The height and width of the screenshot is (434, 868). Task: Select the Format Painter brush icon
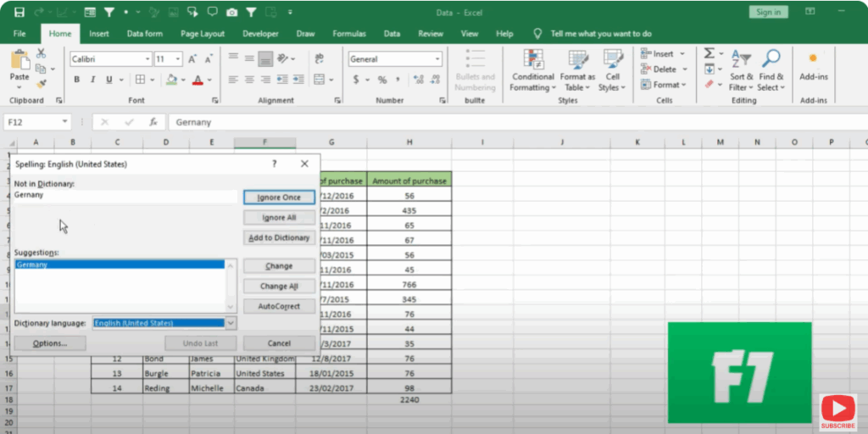[x=40, y=84]
